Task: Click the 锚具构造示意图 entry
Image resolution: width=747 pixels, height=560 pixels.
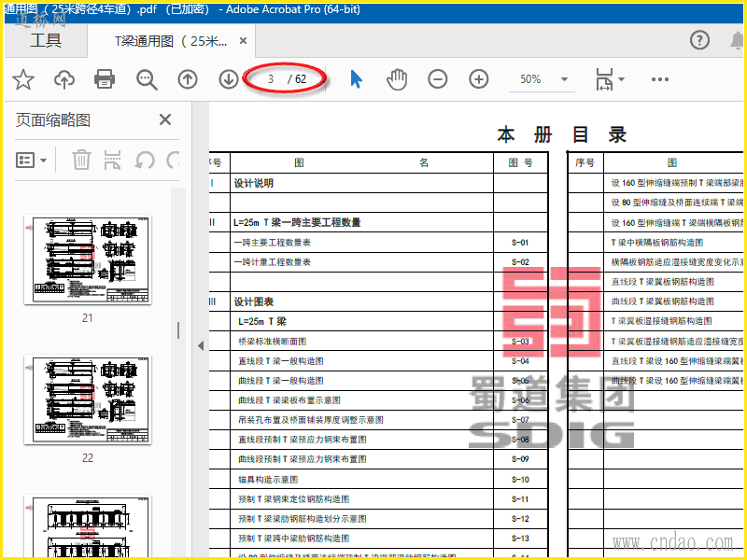Action: click(x=268, y=480)
